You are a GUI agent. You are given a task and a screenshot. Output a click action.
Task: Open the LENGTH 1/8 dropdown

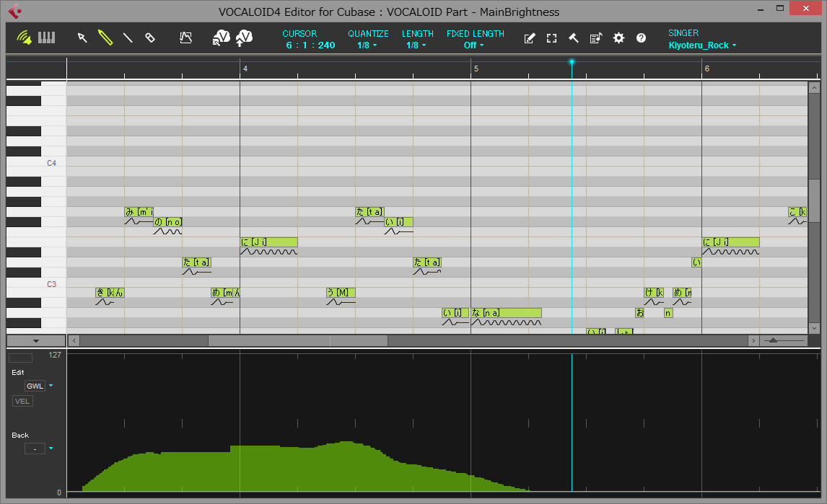416,45
